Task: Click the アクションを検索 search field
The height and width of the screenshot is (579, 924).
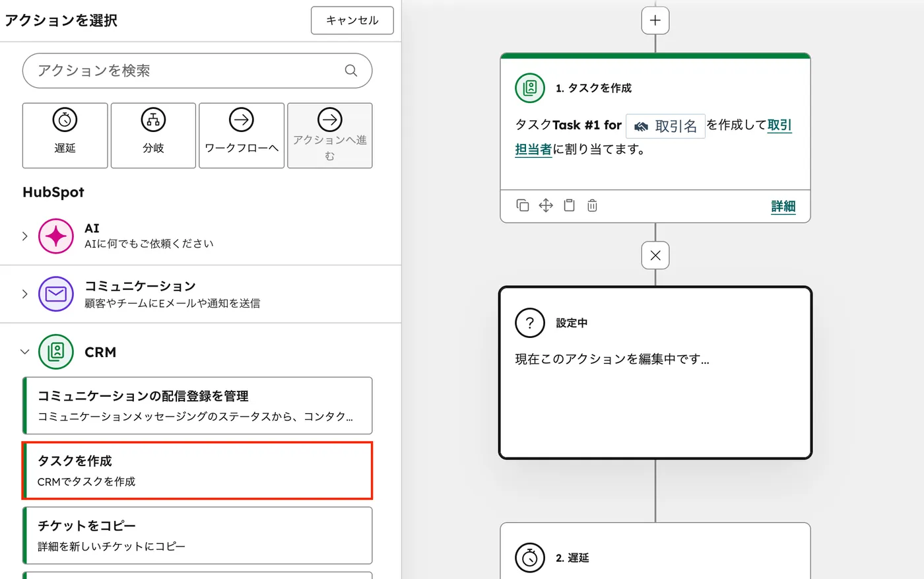Action: (x=185, y=70)
